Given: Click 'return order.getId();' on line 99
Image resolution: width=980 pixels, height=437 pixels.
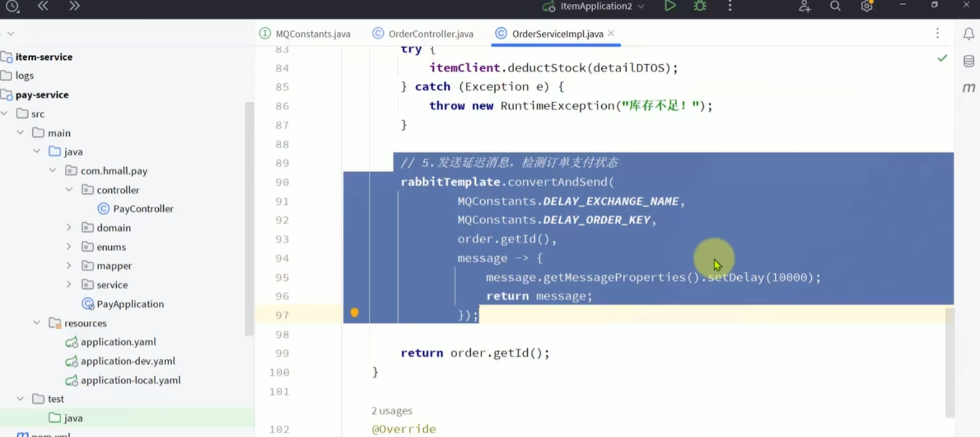Looking at the screenshot, I should coord(475,353).
